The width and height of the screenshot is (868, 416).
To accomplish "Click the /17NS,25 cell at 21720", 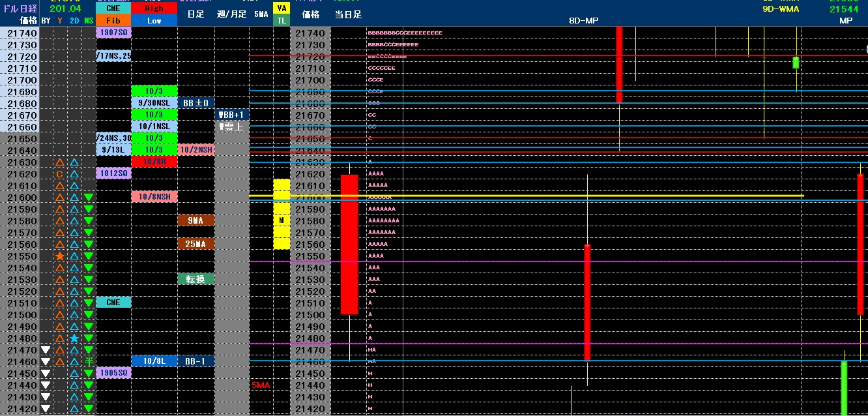I will 113,56.
